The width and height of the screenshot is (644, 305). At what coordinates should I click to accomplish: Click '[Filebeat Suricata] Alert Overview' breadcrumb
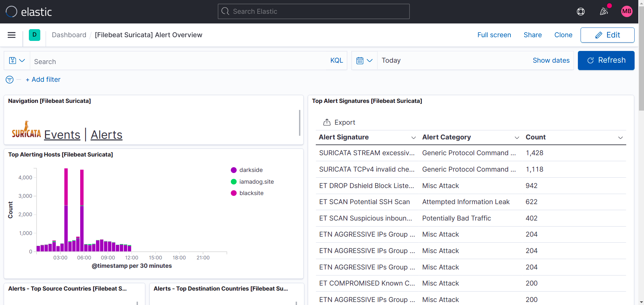148,35
